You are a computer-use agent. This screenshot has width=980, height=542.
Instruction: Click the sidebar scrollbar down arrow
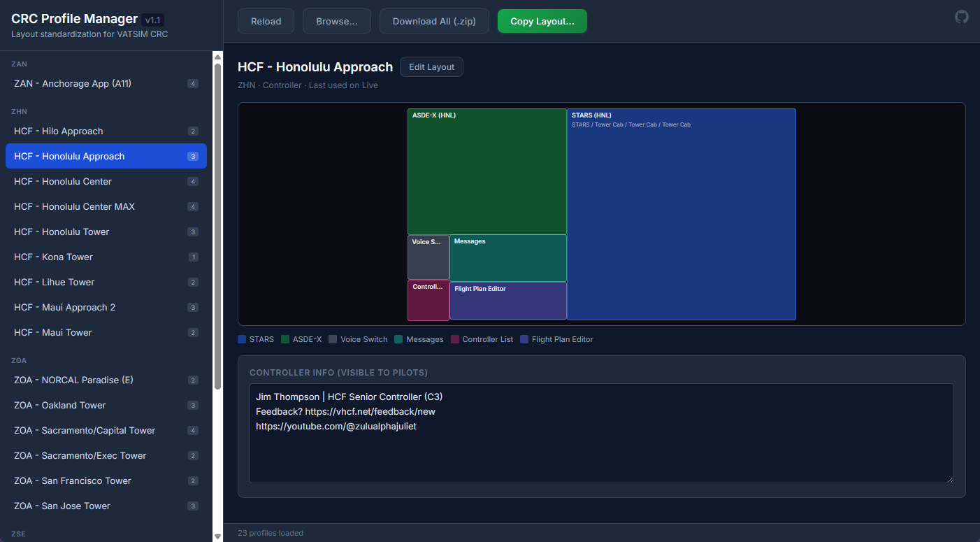pyautogui.click(x=217, y=536)
